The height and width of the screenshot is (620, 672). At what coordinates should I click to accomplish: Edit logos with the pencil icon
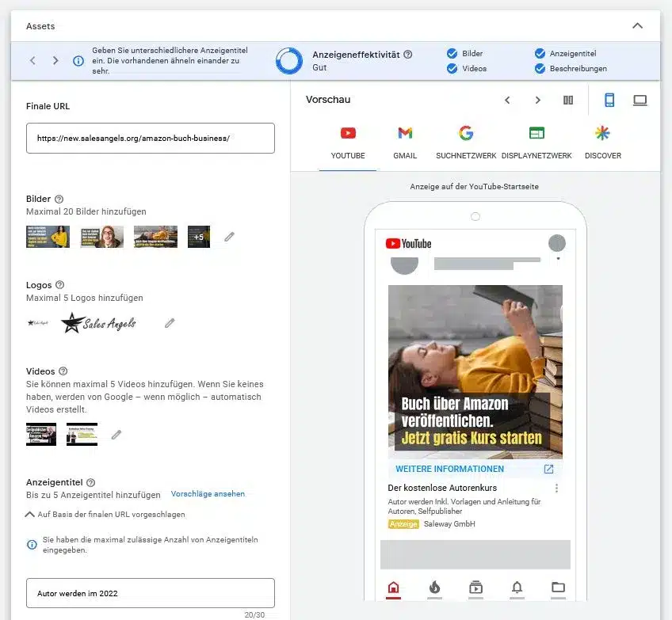click(170, 323)
